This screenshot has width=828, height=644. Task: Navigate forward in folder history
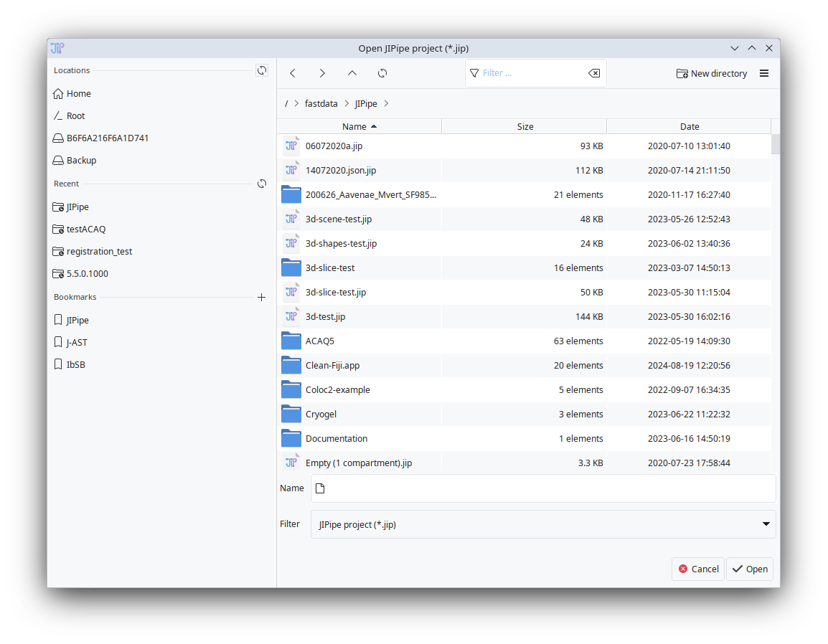[x=322, y=73]
